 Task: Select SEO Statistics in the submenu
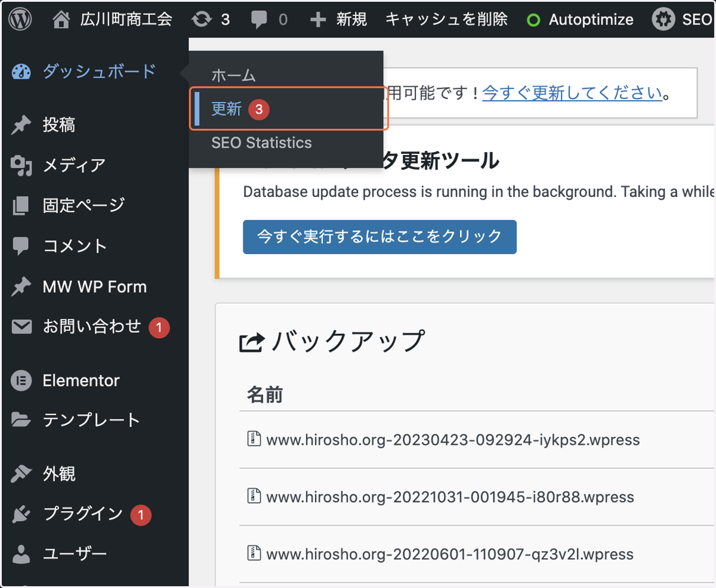(x=261, y=143)
